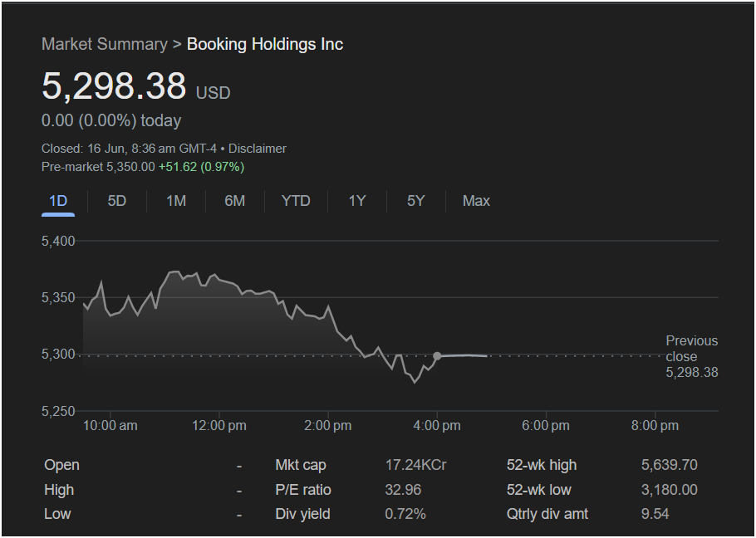The image size is (756, 538).
Task: Click the 8:00 pm axis label
Action: (x=655, y=426)
